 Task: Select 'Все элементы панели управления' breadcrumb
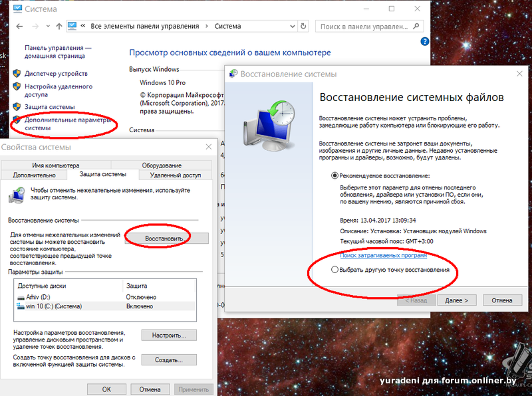point(144,26)
